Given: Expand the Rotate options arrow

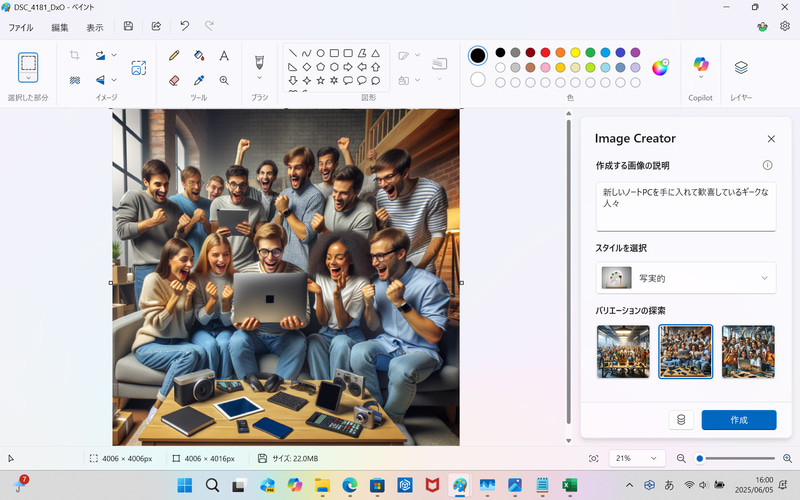Looking at the screenshot, I should pyautogui.click(x=114, y=55).
